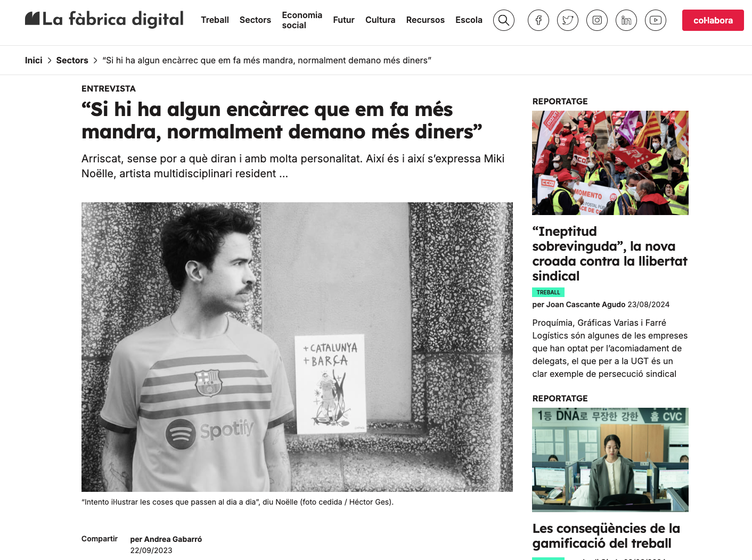Open Recursos in the navigation bar

[425, 20]
